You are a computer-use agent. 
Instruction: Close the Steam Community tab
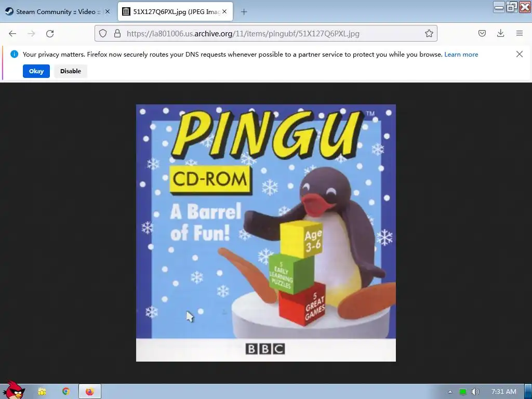(x=108, y=11)
